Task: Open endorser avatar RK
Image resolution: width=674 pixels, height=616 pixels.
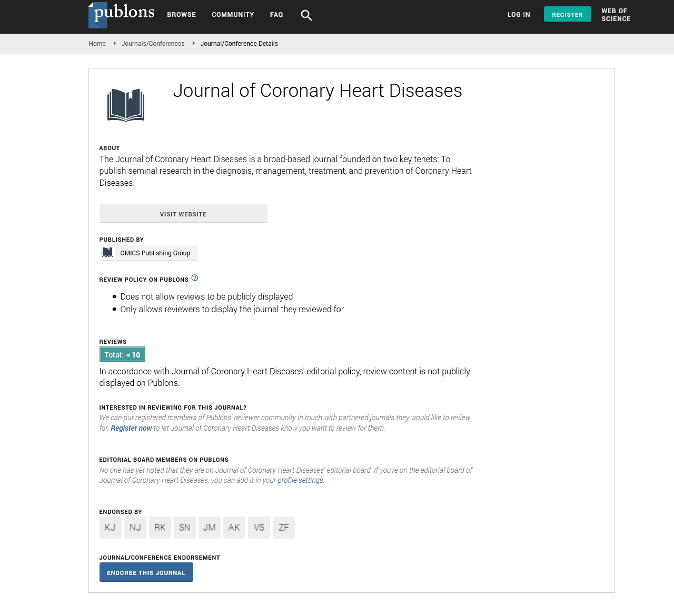Action: pyautogui.click(x=160, y=528)
